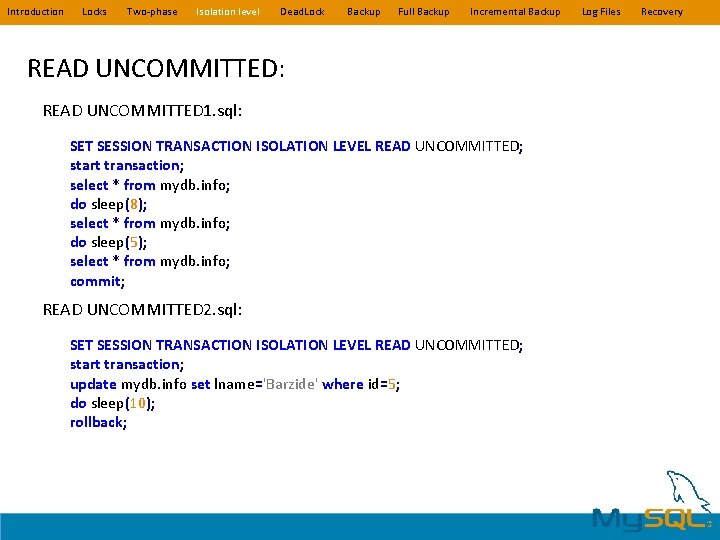The width and height of the screenshot is (720, 540).
Task: Click the READ UNCOMMITTED: slide title
Action: (x=156, y=68)
